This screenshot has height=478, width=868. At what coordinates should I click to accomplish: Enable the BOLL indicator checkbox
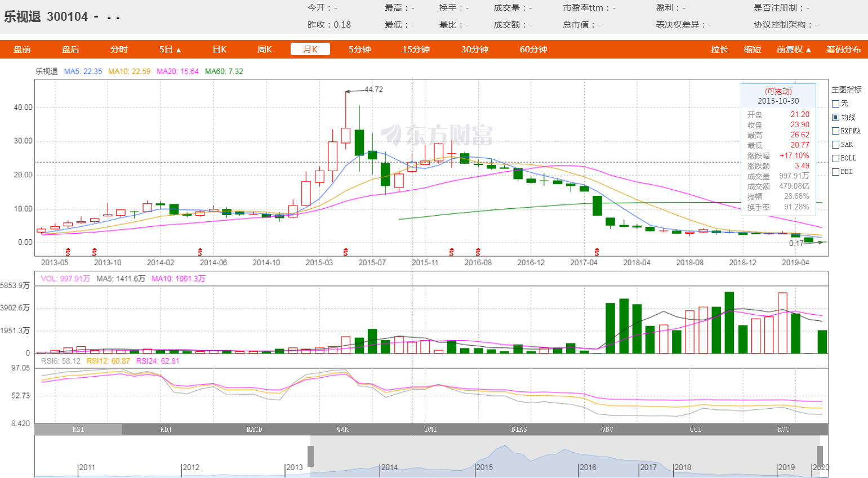(x=836, y=158)
